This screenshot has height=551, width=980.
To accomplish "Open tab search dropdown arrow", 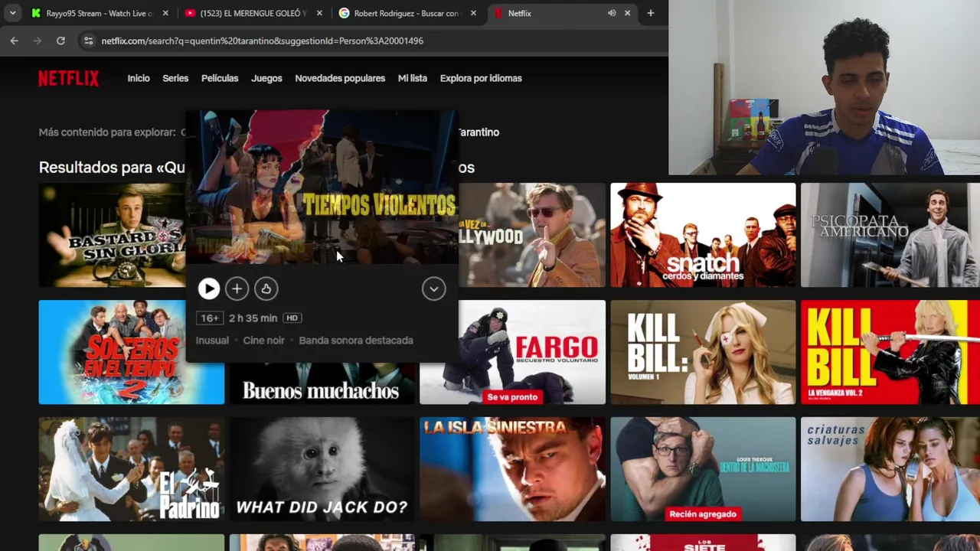I will point(12,13).
